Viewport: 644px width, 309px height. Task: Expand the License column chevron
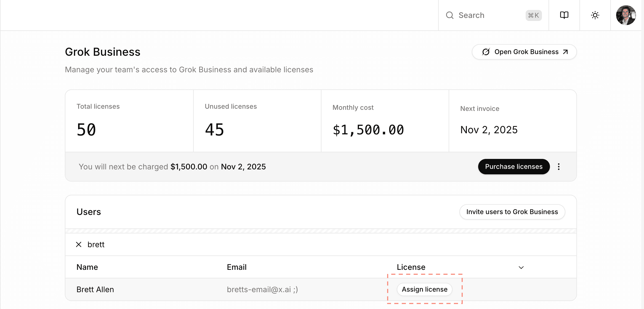pyautogui.click(x=521, y=267)
